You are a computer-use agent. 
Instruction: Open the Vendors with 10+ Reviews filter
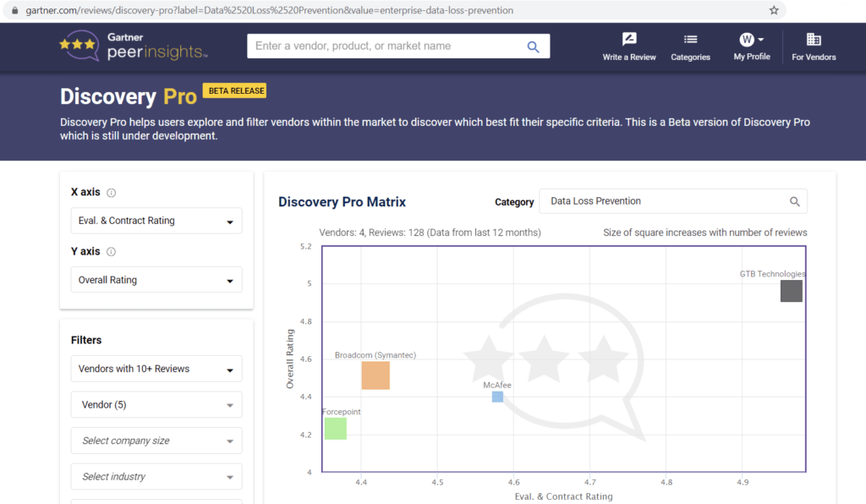click(156, 369)
